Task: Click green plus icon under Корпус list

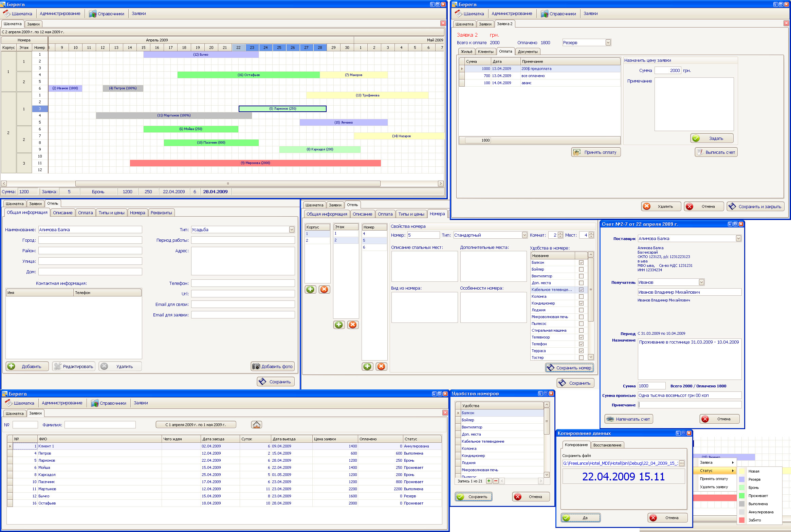Action: [x=310, y=290]
